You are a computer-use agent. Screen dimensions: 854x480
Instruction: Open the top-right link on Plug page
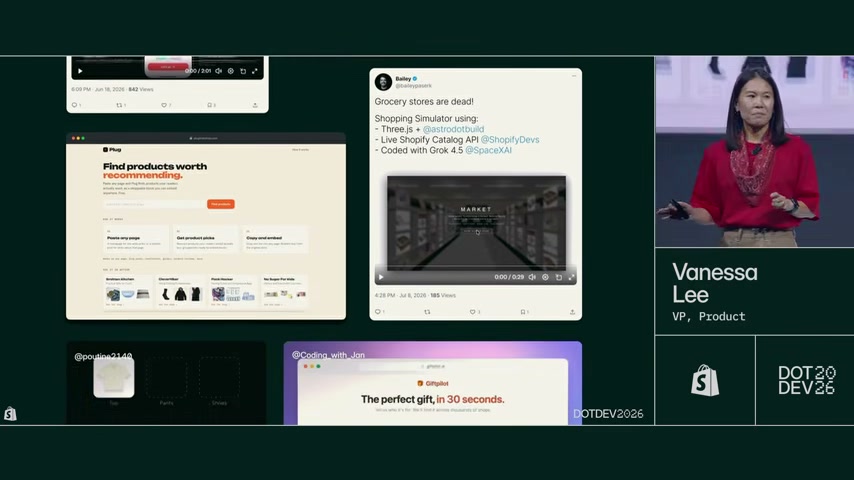[x=300, y=149]
